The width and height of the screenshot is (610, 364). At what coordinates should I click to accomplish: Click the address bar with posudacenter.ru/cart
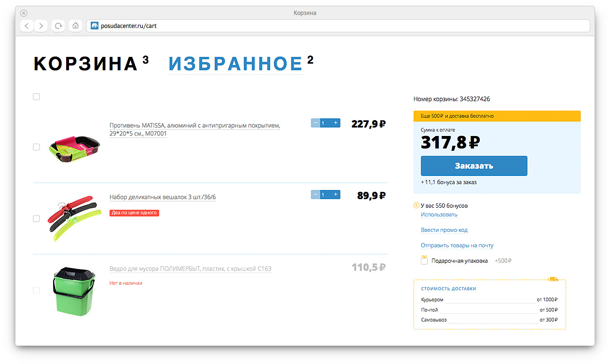338,26
